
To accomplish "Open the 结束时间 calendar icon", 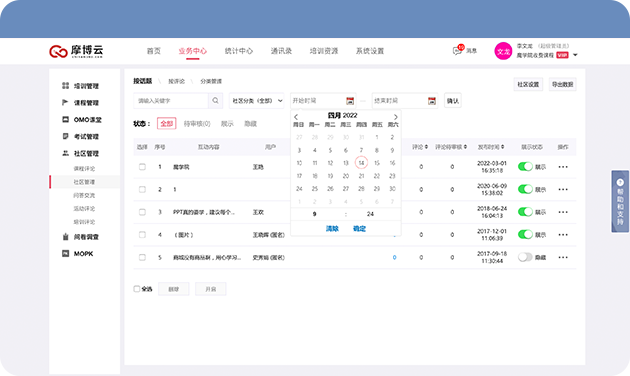I will coord(432,101).
